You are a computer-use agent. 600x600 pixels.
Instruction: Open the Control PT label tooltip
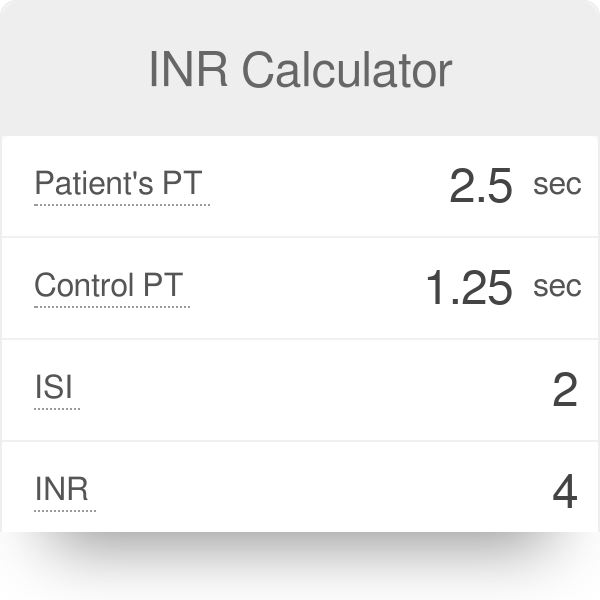[108, 285]
